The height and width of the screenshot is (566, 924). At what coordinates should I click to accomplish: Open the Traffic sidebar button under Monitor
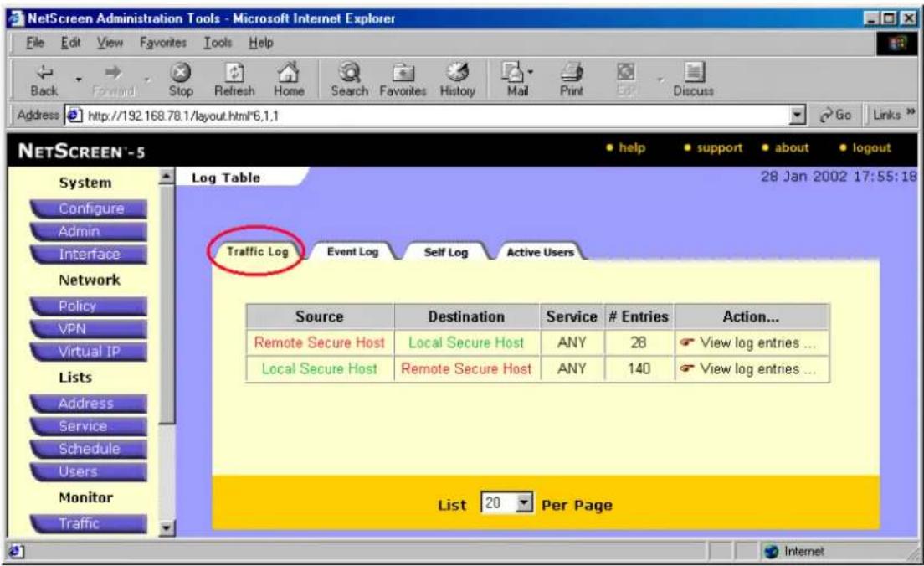click(x=90, y=523)
